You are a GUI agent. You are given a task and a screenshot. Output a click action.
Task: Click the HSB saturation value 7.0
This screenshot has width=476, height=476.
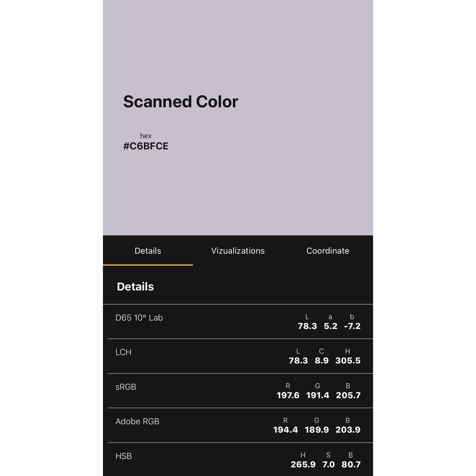pyautogui.click(x=328, y=464)
